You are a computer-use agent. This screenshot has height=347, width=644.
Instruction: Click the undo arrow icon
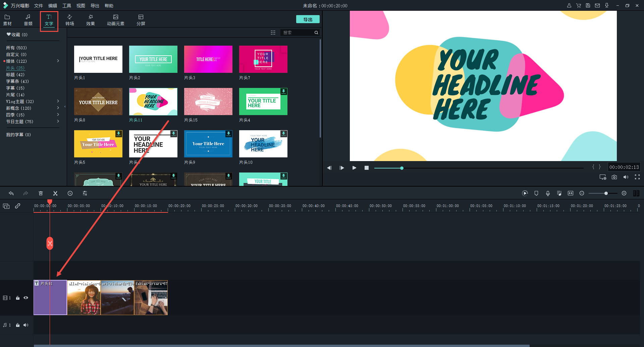pyautogui.click(x=11, y=193)
